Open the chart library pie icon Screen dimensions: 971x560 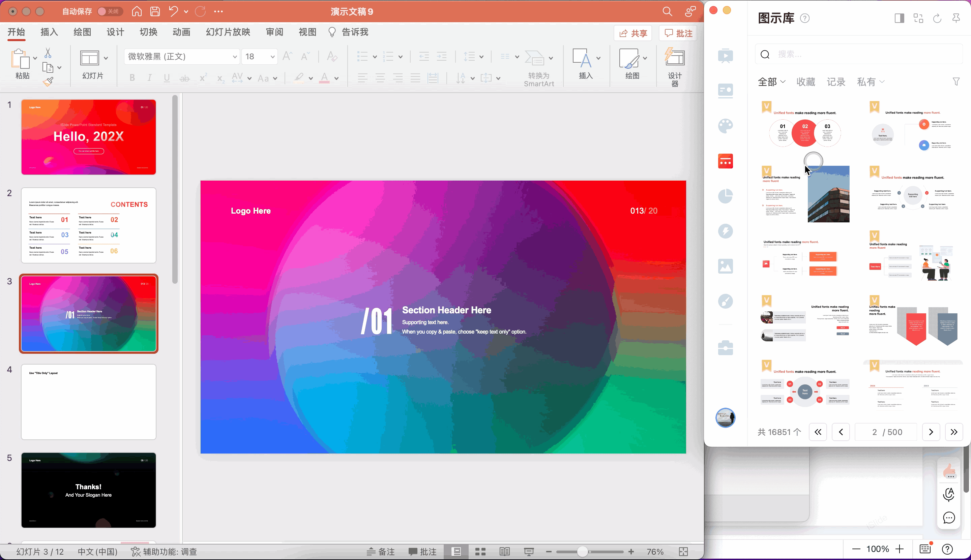725,196
